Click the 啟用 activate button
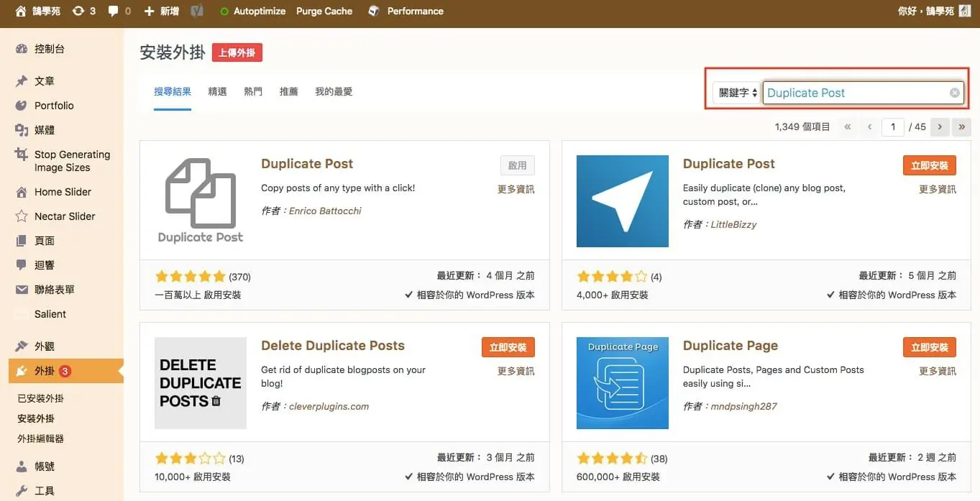Viewport: 980px width, 501px height. (x=518, y=165)
